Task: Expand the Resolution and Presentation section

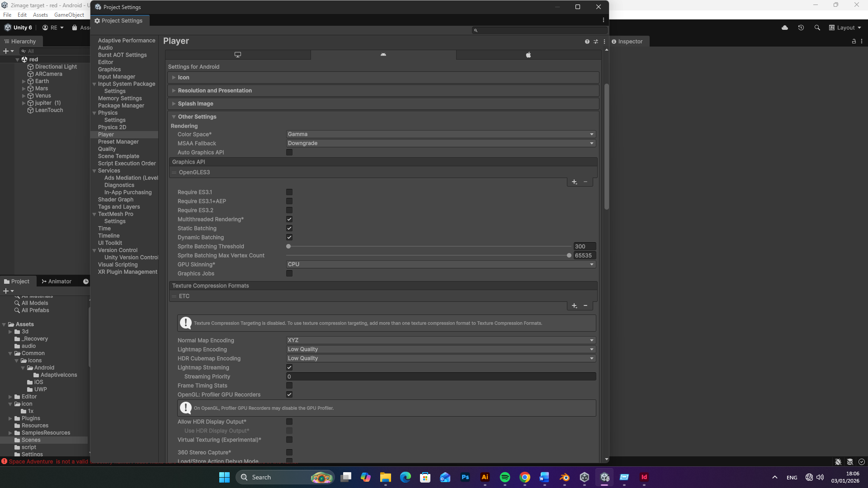Action: pos(215,91)
